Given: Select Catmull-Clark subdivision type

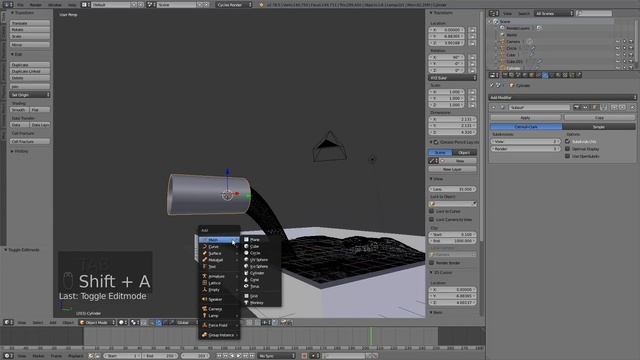Looking at the screenshot, I should (526, 127).
